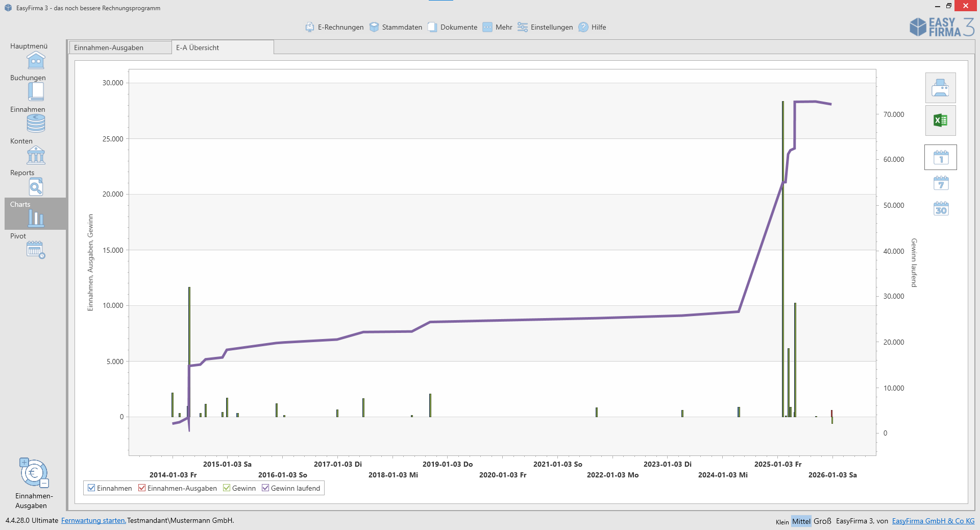Viewport: 980px width, 530px height.
Task: Set font size to Groß
Action: point(822,521)
